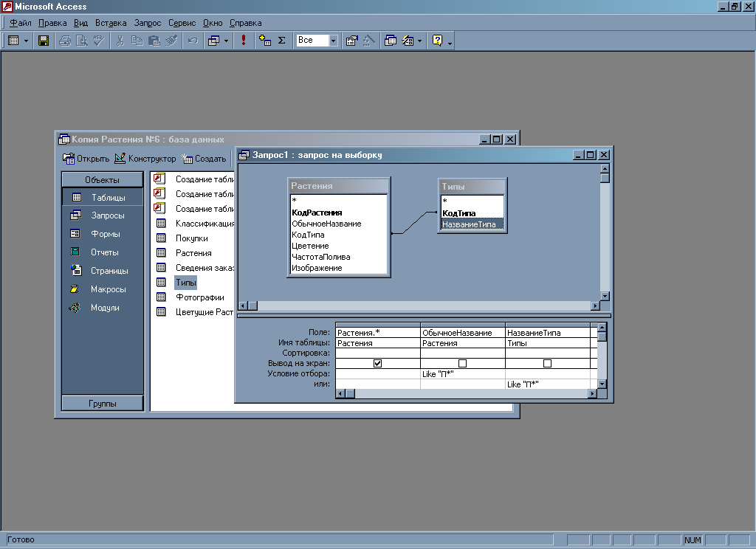Select Запросы in the objects sidebar
Viewport: 756px width, 549px height.
coord(102,215)
